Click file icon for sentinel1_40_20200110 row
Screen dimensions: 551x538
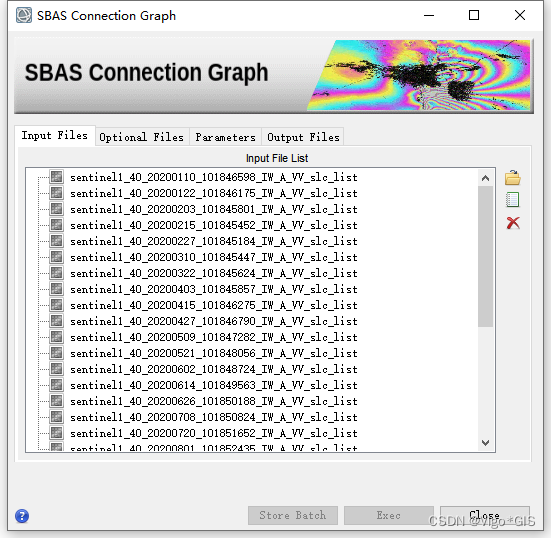[x=56, y=176]
